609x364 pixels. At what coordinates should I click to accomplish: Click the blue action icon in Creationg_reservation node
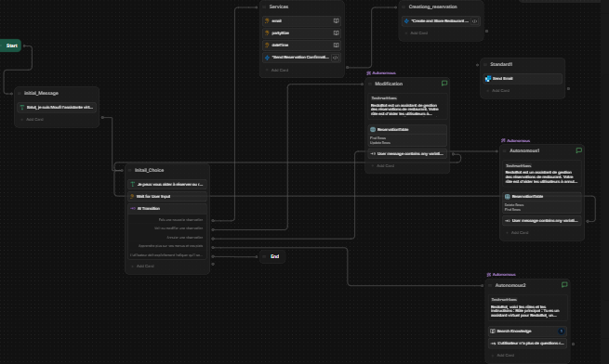[x=406, y=21]
